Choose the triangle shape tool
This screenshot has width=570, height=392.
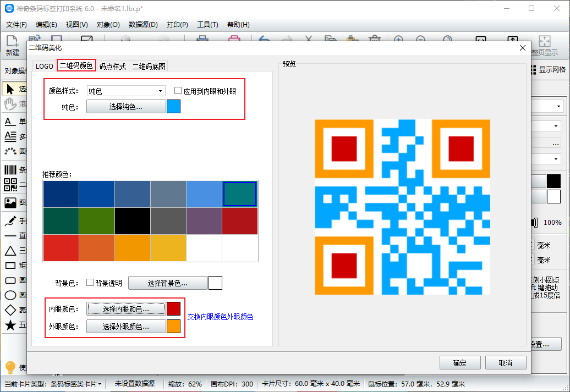point(10,251)
